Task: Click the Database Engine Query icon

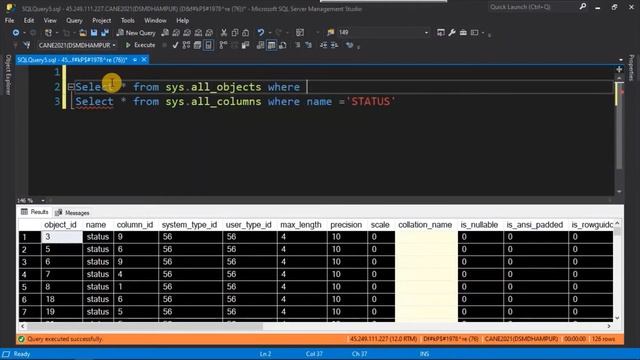Action: [165, 33]
